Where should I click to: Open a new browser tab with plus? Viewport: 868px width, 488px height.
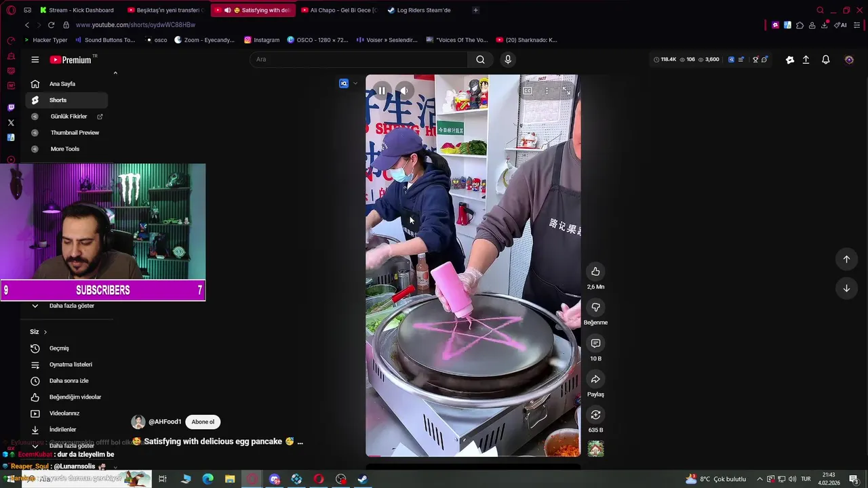click(475, 10)
